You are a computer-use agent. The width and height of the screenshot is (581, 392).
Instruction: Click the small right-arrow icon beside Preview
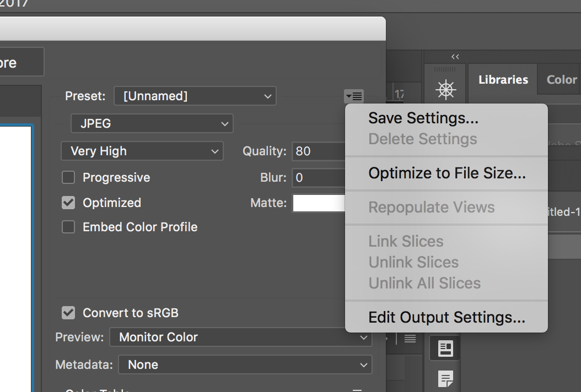tap(388, 337)
